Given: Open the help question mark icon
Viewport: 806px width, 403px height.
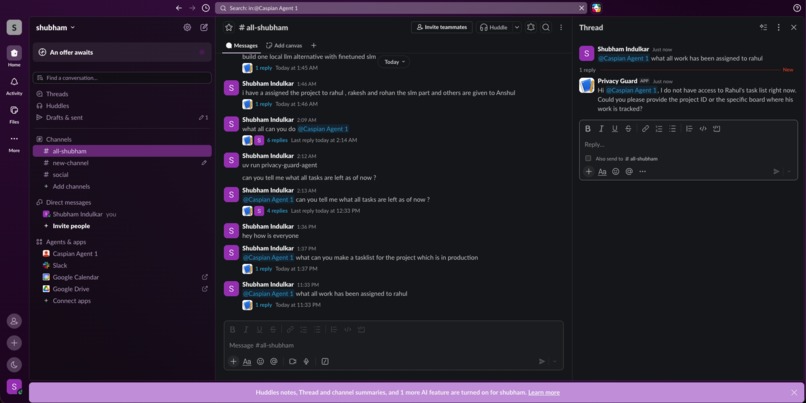Looking at the screenshot, I should [x=797, y=8].
